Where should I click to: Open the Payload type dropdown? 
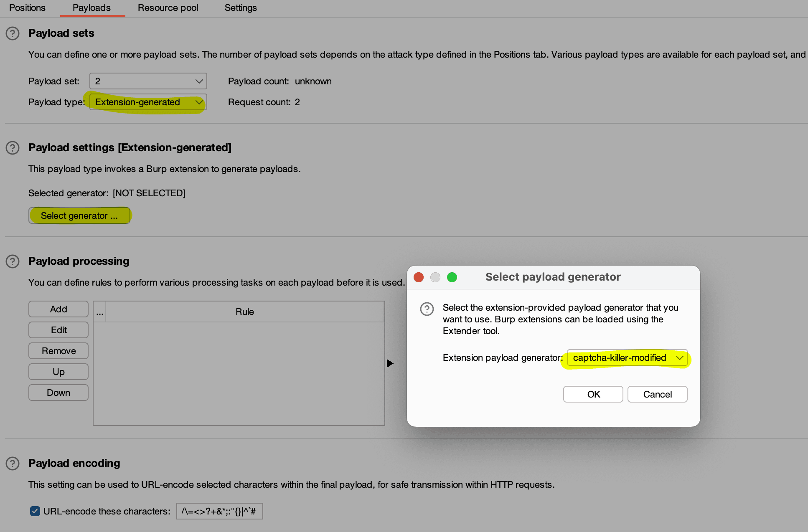tap(148, 102)
